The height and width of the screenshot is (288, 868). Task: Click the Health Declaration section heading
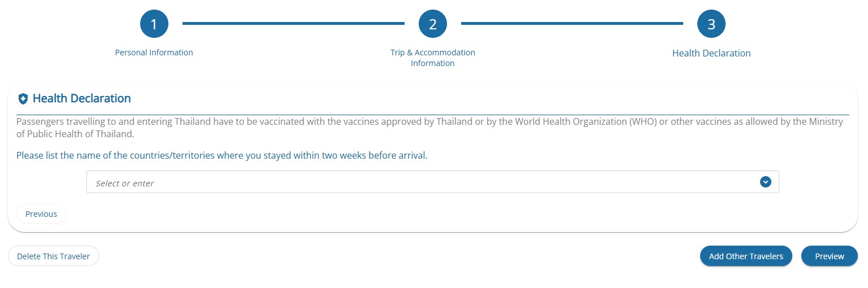[82, 98]
